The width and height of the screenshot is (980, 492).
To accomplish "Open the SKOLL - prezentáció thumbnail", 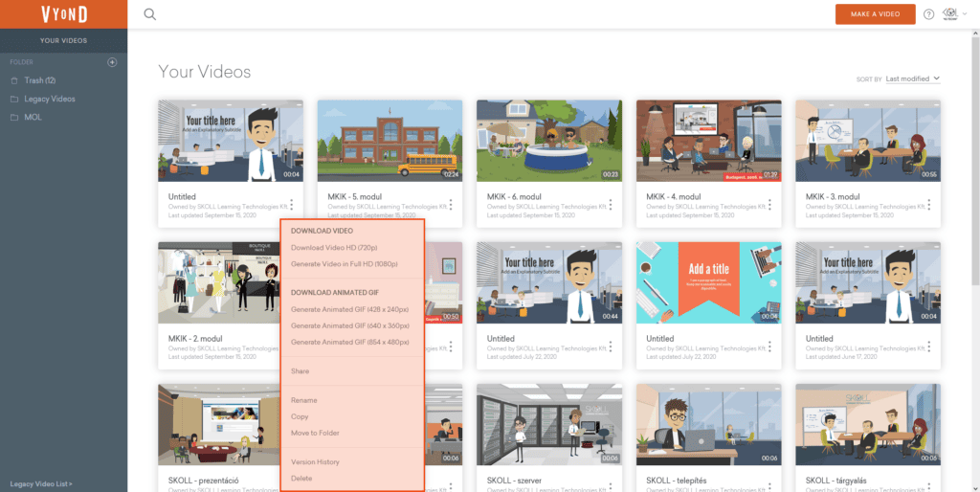I will click(219, 424).
